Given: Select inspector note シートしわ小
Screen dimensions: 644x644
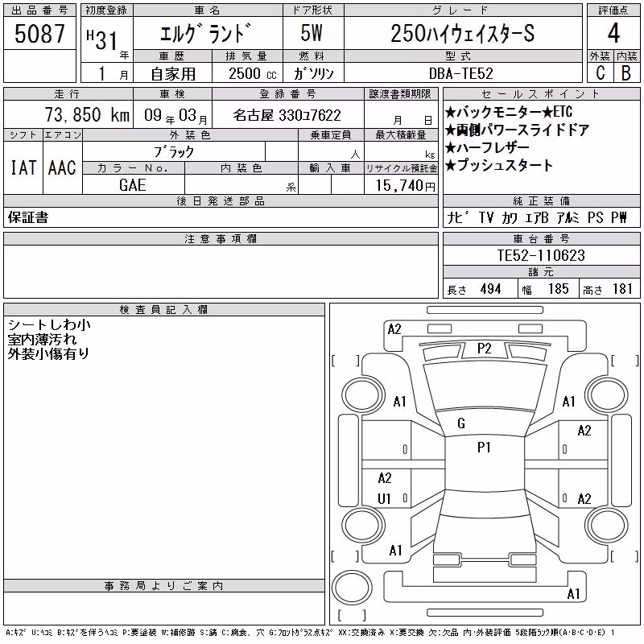Looking at the screenshot, I should pos(49,325).
